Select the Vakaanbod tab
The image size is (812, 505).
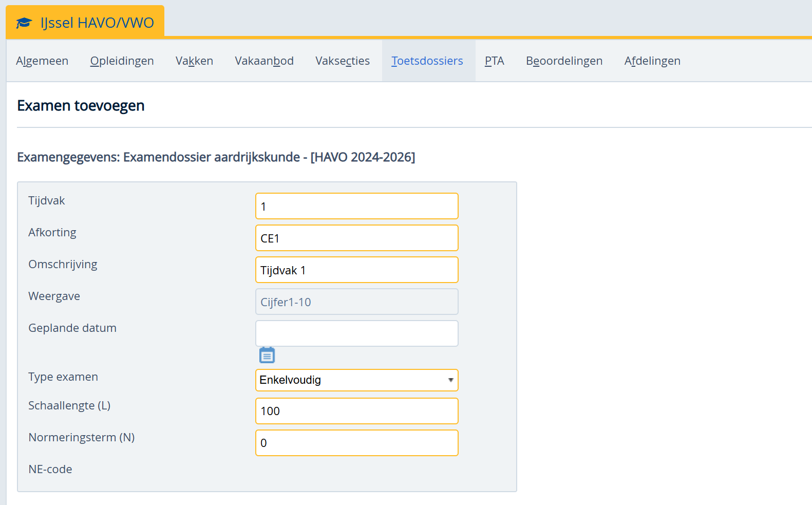264,61
